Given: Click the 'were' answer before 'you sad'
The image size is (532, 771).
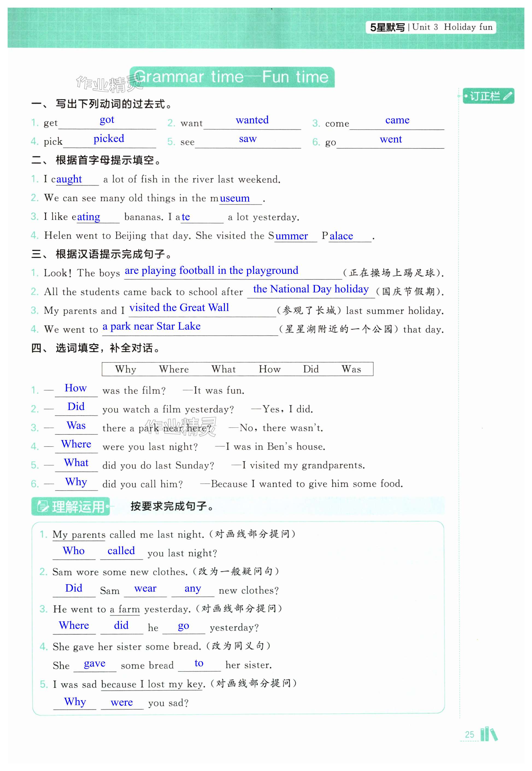Looking at the screenshot, I should click(122, 702).
